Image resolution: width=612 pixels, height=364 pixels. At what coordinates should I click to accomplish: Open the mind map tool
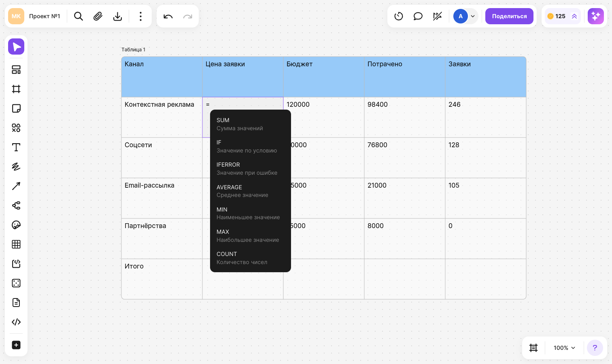point(16,205)
